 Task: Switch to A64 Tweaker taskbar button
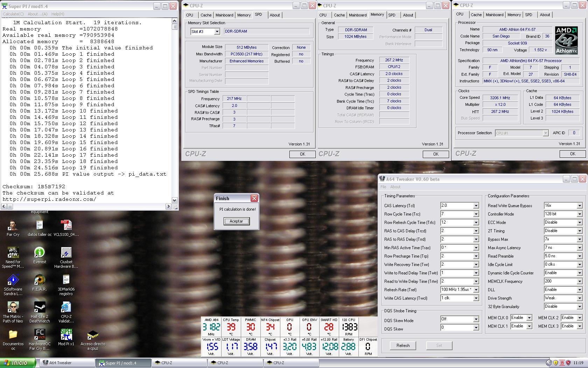(68, 363)
